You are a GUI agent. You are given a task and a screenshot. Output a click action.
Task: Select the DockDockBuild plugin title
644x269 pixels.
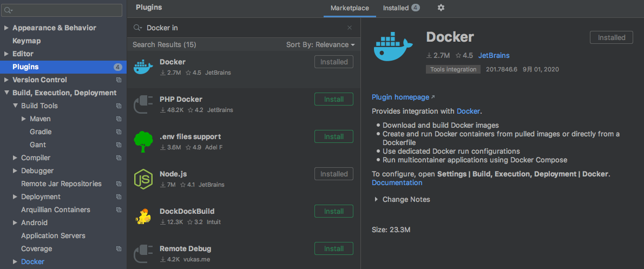(x=187, y=212)
